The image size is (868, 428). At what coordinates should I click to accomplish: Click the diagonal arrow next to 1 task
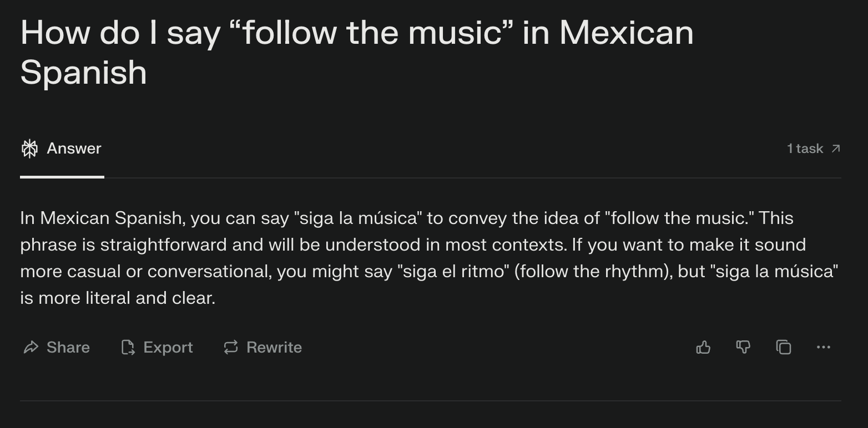[836, 148]
